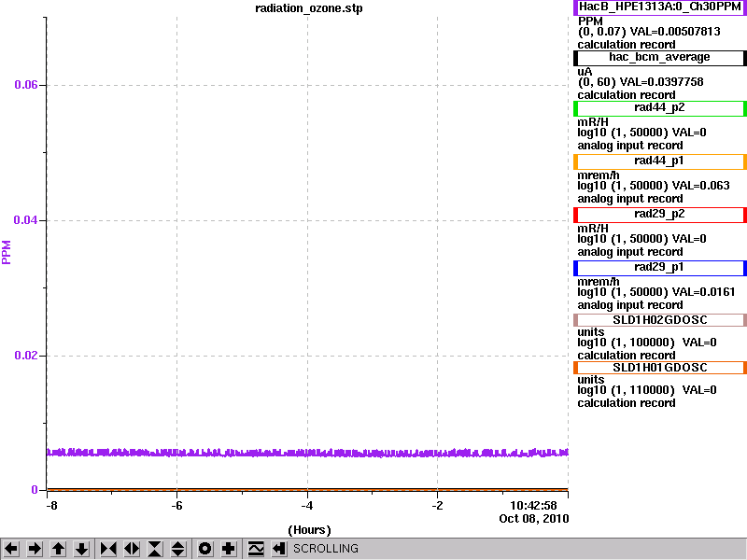Click the circle auto-scale icon
747x560 pixels.
204,549
